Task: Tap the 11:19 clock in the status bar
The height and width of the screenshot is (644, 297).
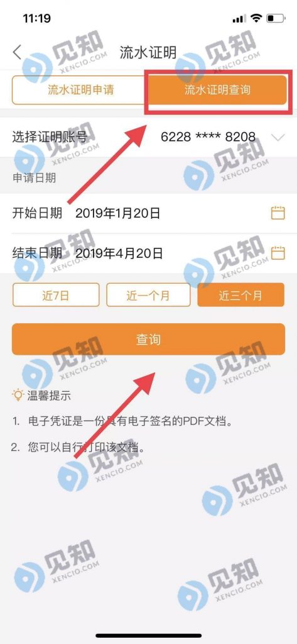Action: click(x=36, y=18)
